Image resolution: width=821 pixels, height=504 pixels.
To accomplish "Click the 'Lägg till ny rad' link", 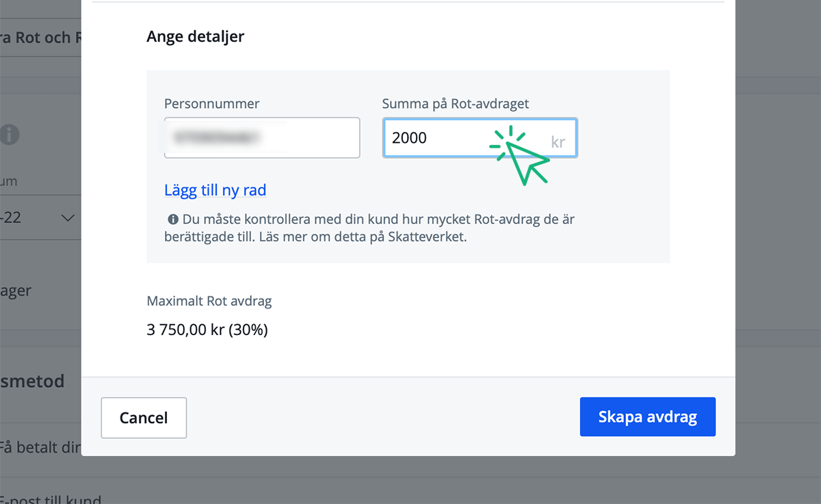I will click(x=215, y=190).
